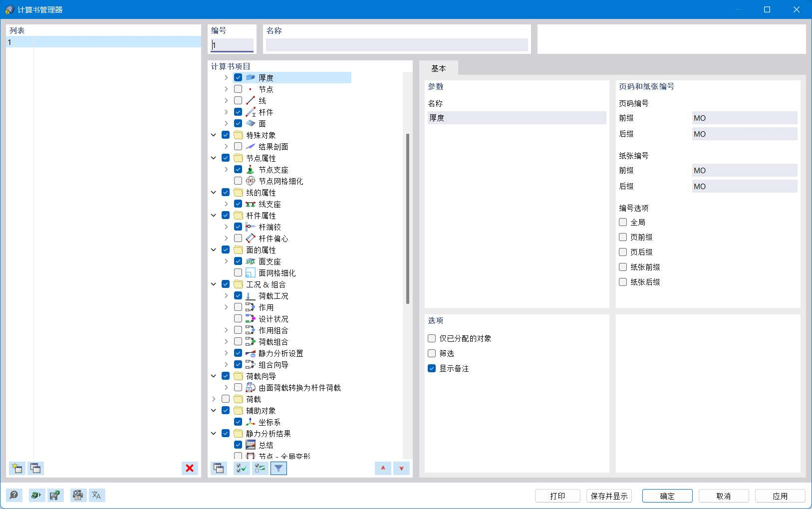Switch language using the 文A icon
The height and width of the screenshot is (509, 812).
point(96,495)
